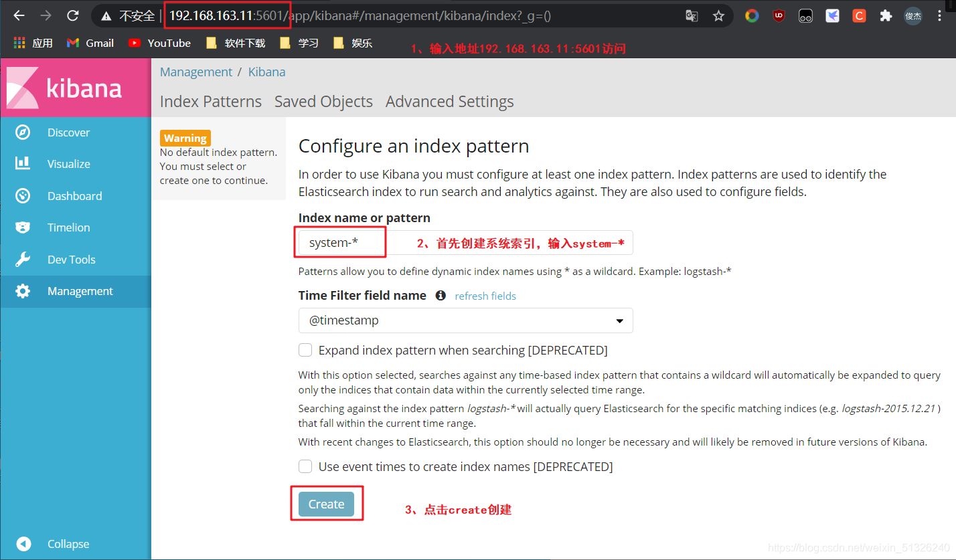This screenshot has width=956, height=560.
Task: Toggle Expand index pattern when searching checkbox
Action: pyautogui.click(x=305, y=350)
